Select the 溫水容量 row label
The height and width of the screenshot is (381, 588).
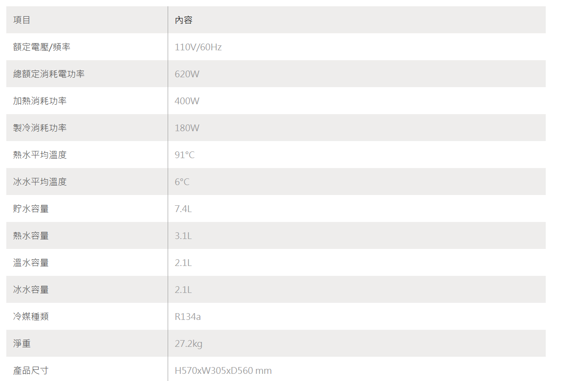[31, 263]
